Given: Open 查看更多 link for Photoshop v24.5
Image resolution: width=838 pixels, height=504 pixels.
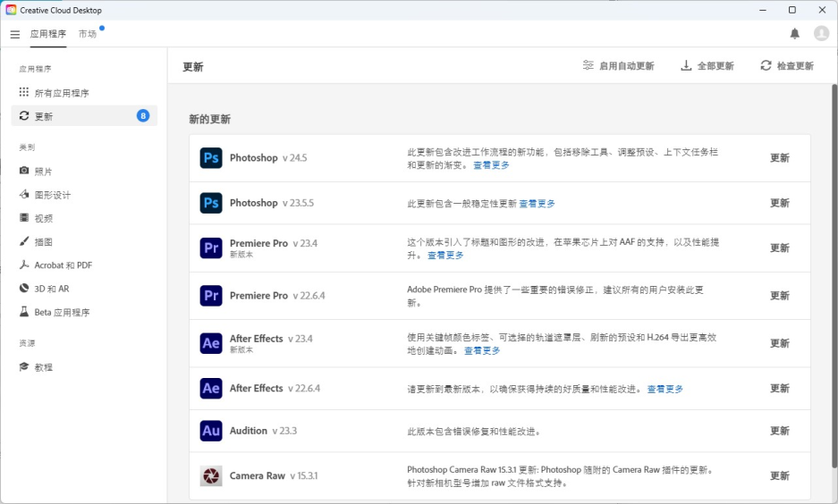Looking at the screenshot, I should pyautogui.click(x=491, y=165).
